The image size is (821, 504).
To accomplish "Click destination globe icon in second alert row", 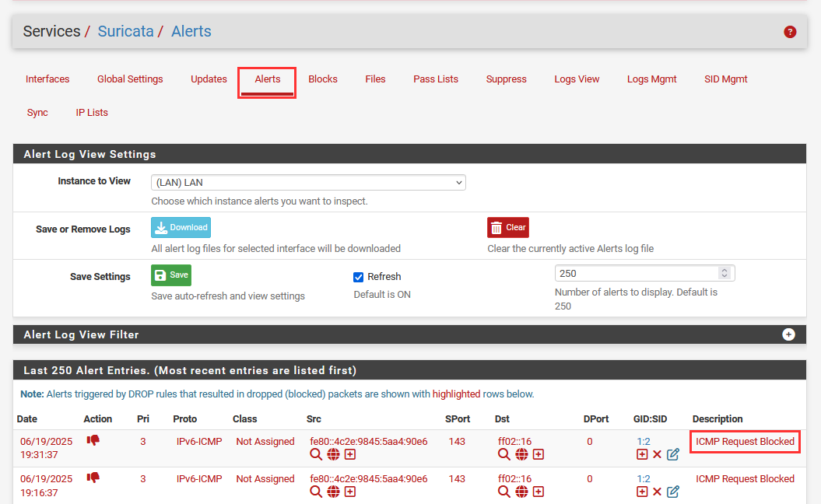I will point(521,492).
